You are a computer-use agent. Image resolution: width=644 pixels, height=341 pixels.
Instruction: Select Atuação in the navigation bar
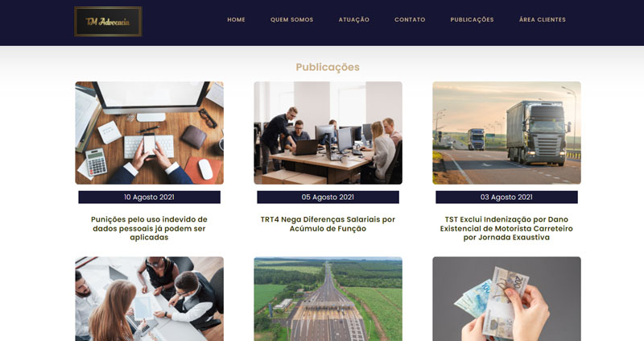coord(354,19)
